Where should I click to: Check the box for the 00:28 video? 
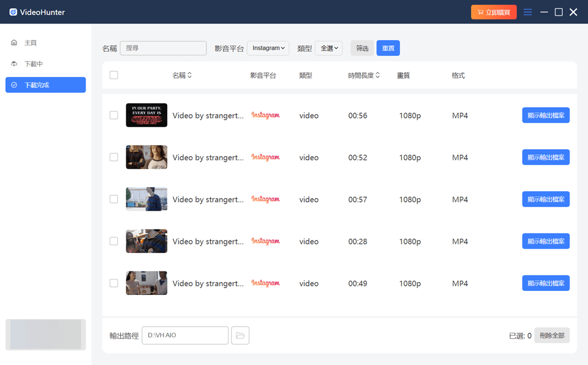tap(114, 241)
